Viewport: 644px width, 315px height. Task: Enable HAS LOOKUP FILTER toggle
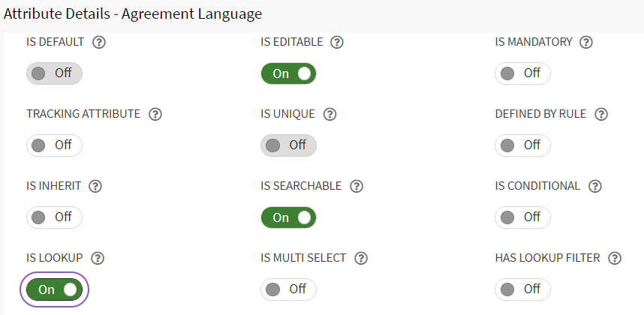click(x=522, y=289)
